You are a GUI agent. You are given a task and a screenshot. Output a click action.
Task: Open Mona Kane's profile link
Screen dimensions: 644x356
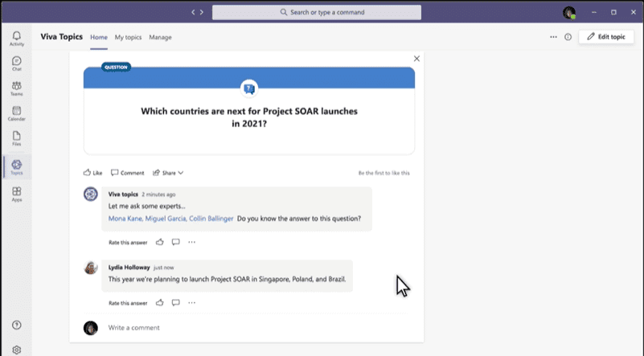pos(126,219)
